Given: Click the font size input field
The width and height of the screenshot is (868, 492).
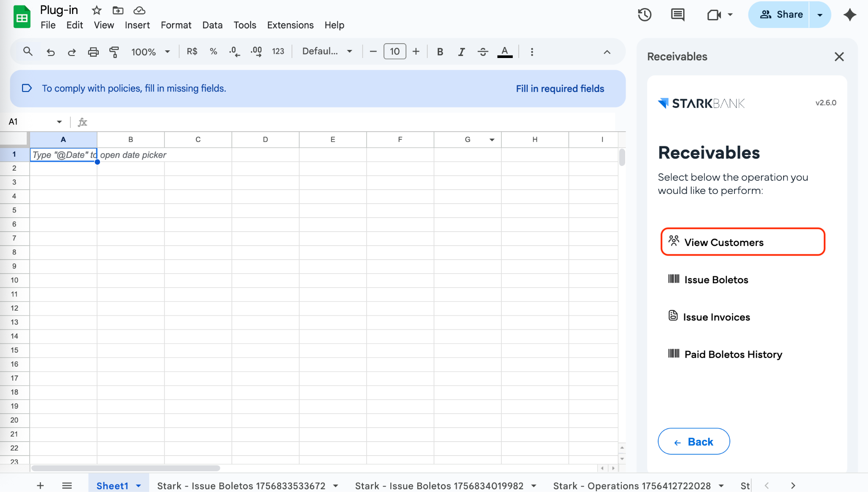Looking at the screenshot, I should pos(394,52).
